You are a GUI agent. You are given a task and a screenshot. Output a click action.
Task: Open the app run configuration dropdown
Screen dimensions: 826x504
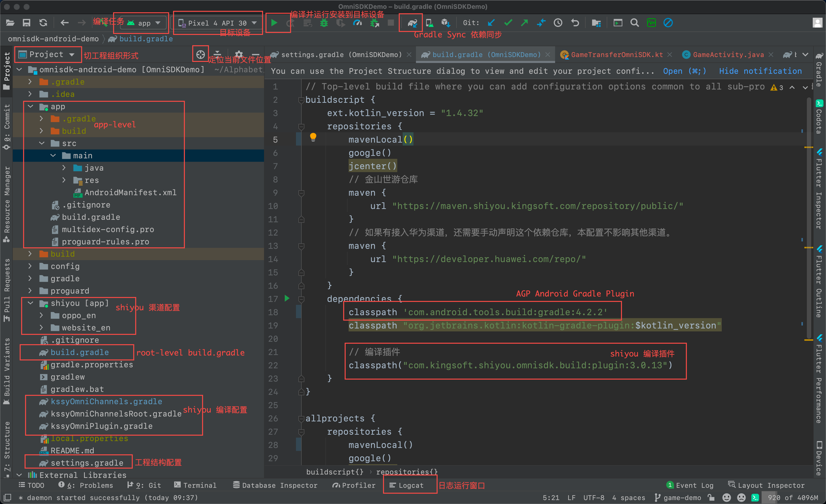(144, 23)
